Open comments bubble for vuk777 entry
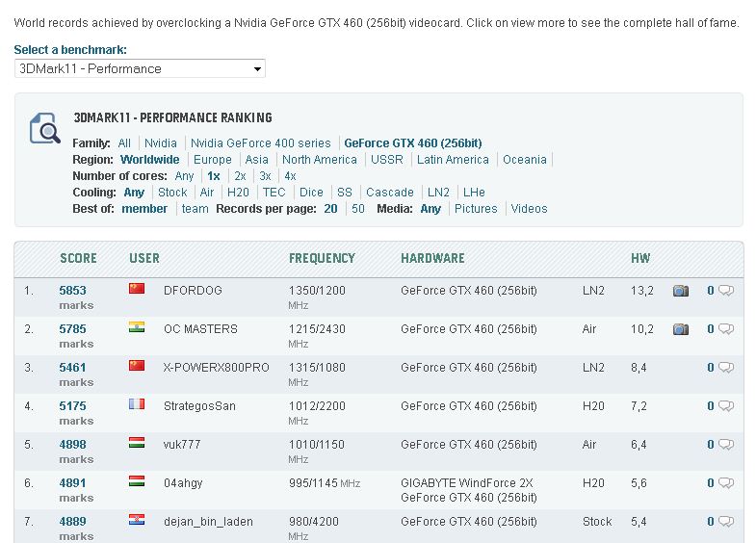The image size is (756, 543). pyautogui.click(x=726, y=445)
